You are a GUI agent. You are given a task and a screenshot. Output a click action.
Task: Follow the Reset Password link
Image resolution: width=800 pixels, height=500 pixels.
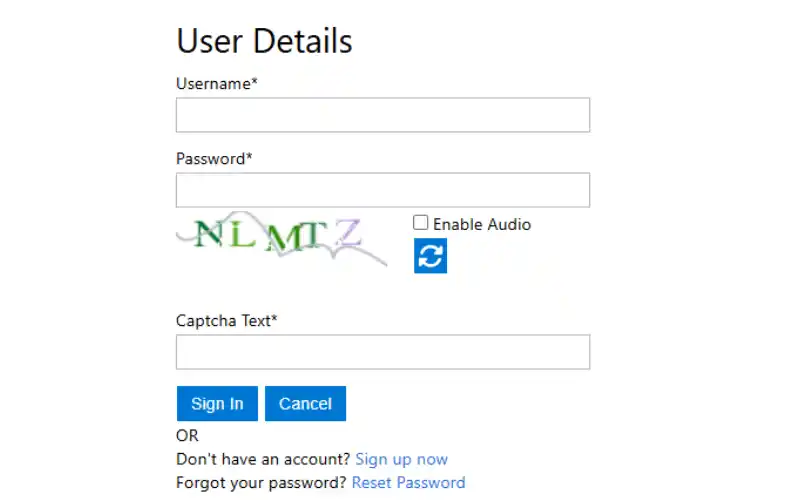click(x=408, y=482)
